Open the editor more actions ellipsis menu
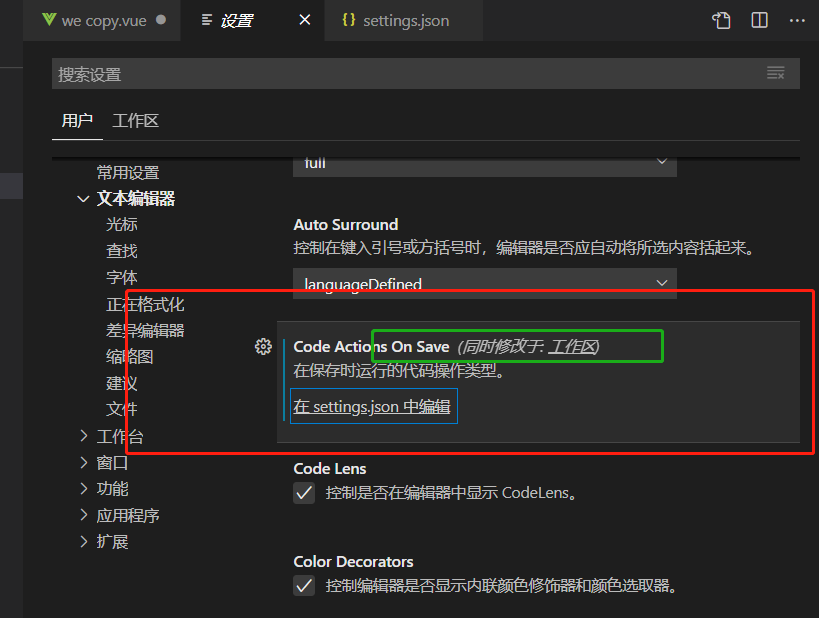Viewport: 819px width, 618px height. click(797, 19)
